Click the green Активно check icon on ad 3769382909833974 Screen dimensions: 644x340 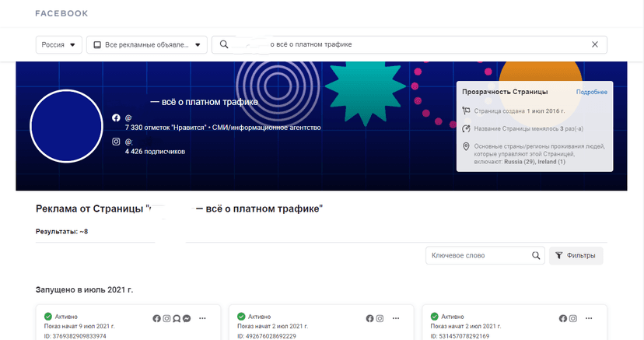point(48,316)
